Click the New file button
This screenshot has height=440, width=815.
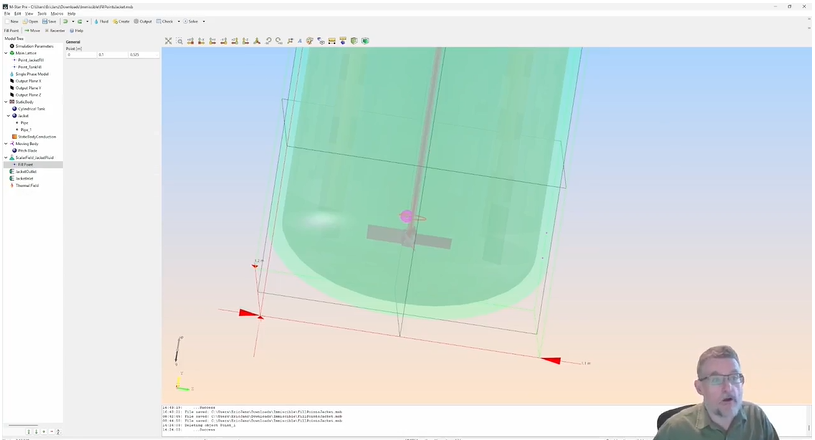point(13,21)
